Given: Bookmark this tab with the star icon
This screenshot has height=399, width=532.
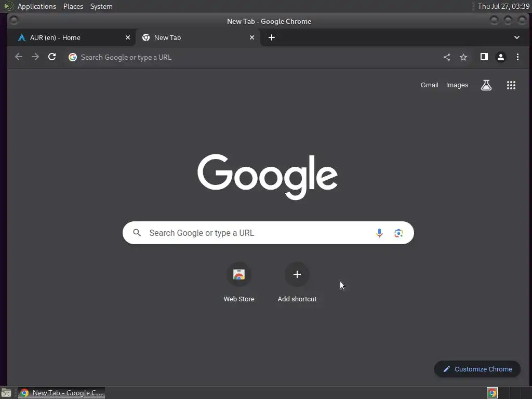Looking at the screenshot, I should pos(463,57).
